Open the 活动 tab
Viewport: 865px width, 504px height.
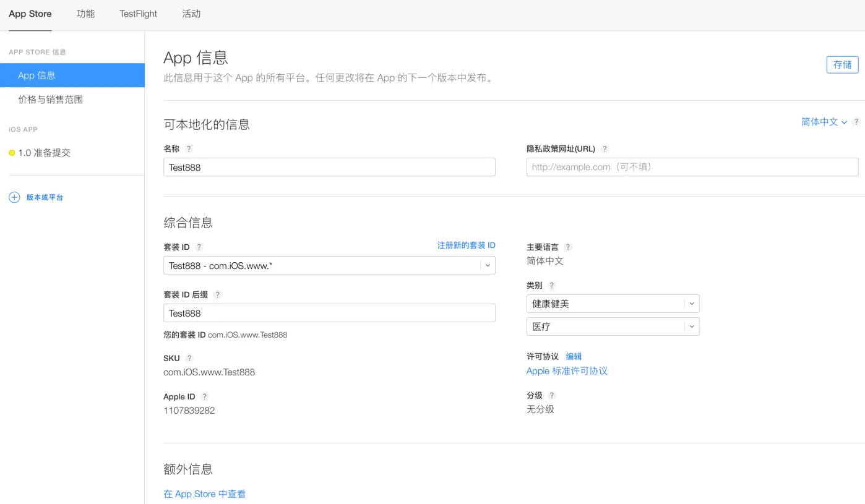pos(191,14)
